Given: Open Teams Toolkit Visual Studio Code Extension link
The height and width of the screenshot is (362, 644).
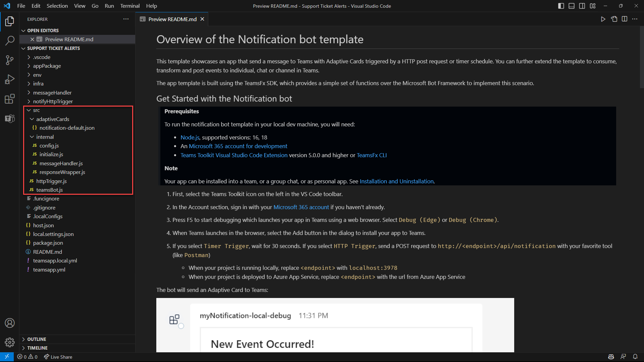Looking at the screenshot, I should (x=233, y=155).
